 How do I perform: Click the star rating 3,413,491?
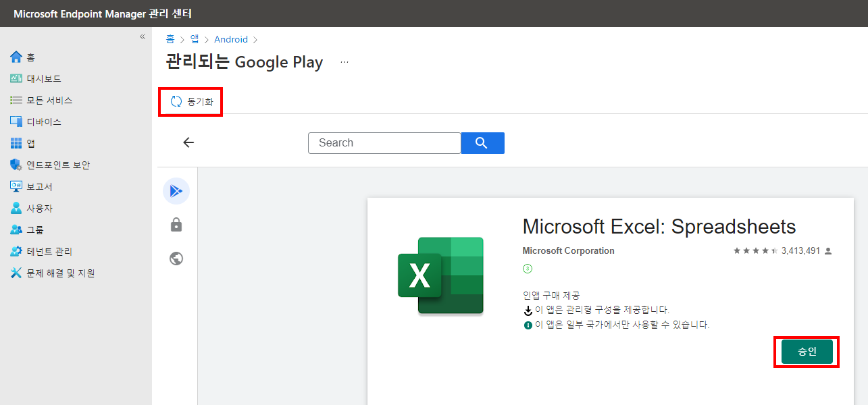pos(782,251)
